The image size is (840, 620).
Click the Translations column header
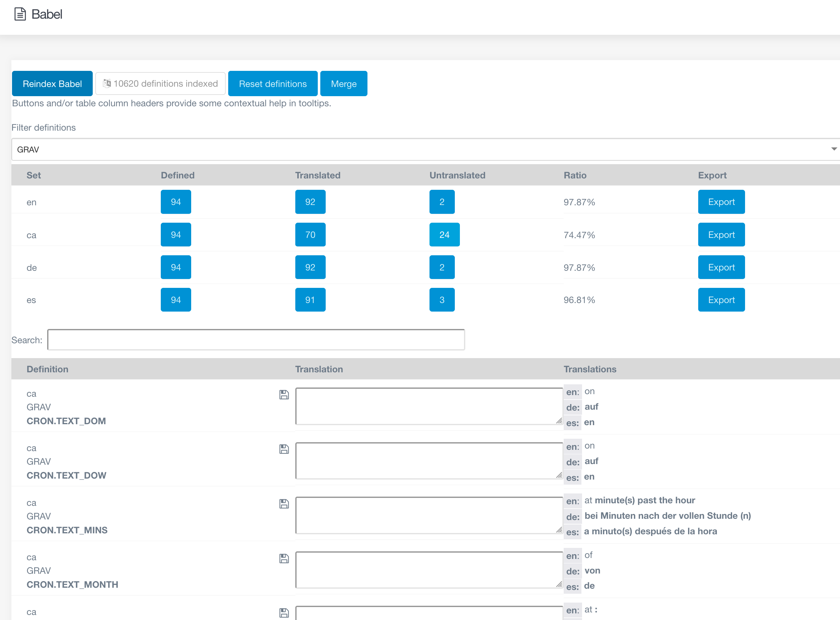tap(590, 369)
